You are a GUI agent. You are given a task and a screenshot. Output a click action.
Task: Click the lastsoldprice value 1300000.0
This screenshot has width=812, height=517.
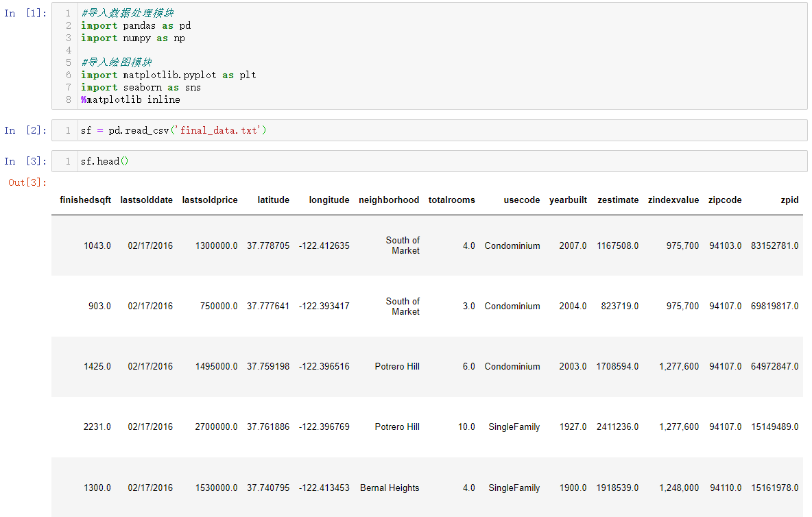pyautogui.click(x=217, y=246)
